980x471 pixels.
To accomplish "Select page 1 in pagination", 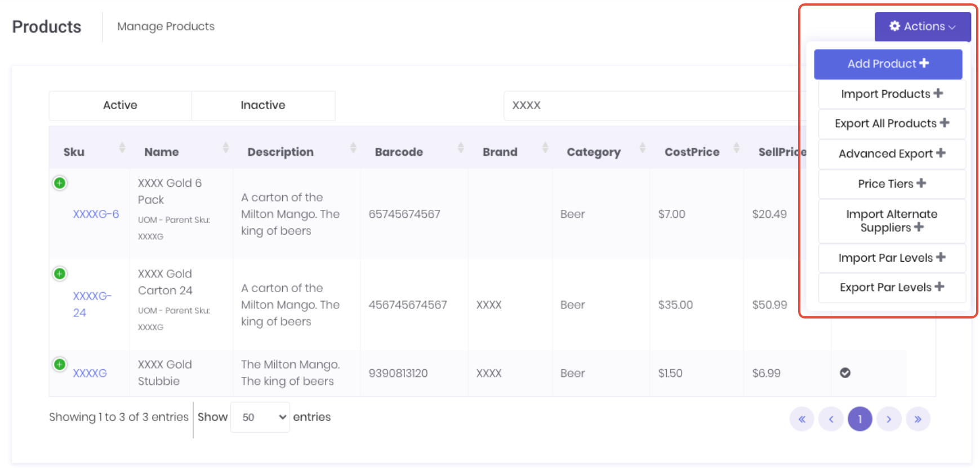I will (x=859, y=419).
